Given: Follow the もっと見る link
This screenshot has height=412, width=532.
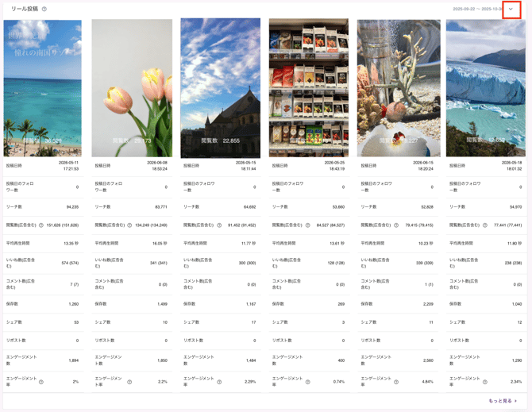Looking at the screenshot, I should (503, 401).
